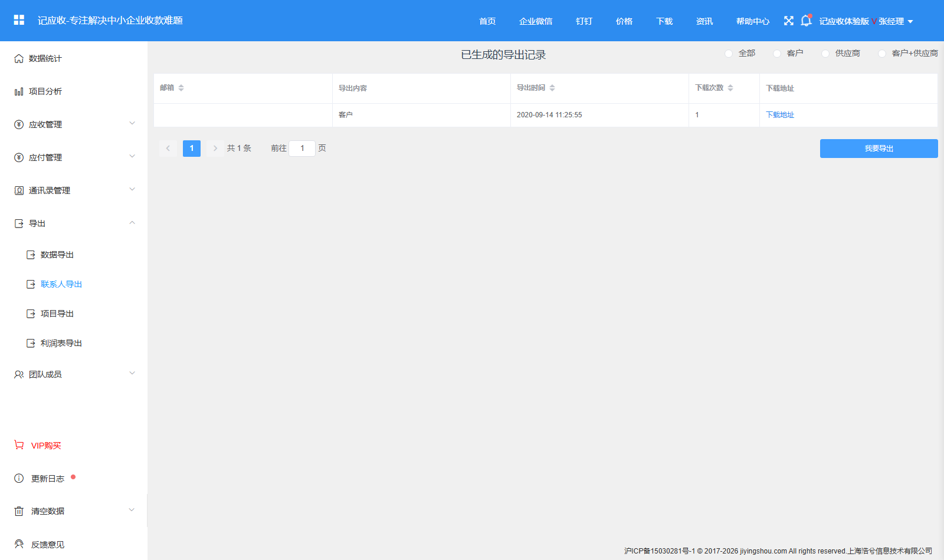This screenshot has height=560, width=944.
Task: Collapse the 导出 sidebar section
Action: [74, 223]
